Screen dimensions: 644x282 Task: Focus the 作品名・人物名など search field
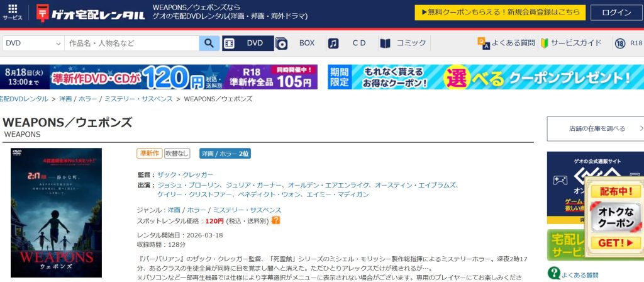click(x=132, y=43)
